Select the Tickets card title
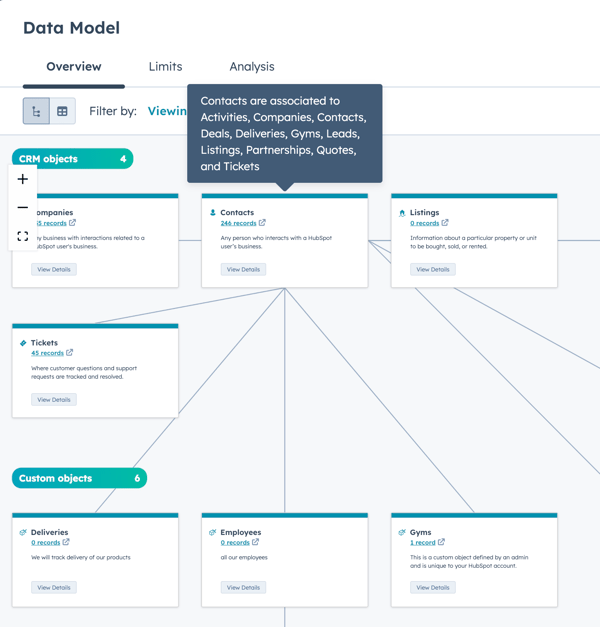This screenshot has height=627, width=600. (44, 343)
